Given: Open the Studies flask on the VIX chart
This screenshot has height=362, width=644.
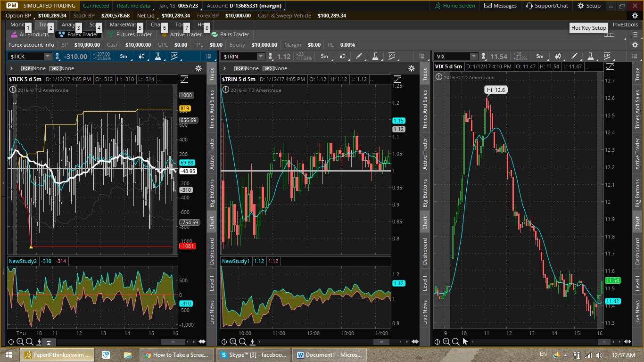Looking at the screenshot, I should [x=590, y=57].
